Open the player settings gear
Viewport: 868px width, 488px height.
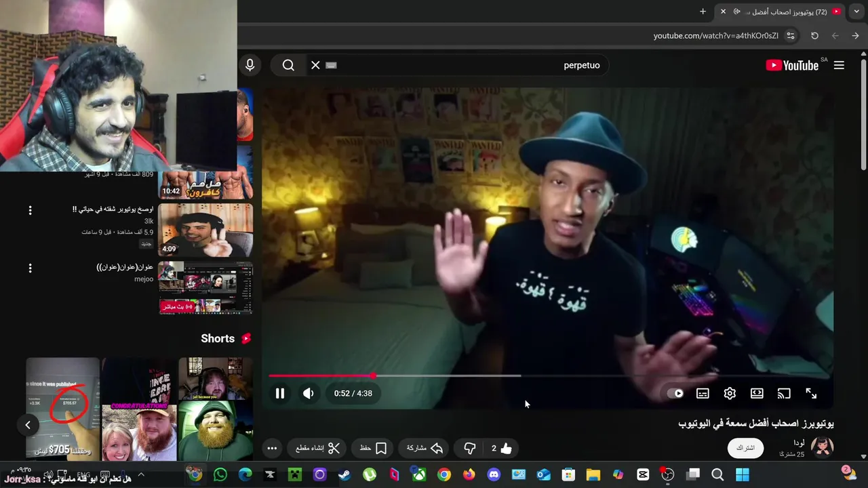(730, 393)
